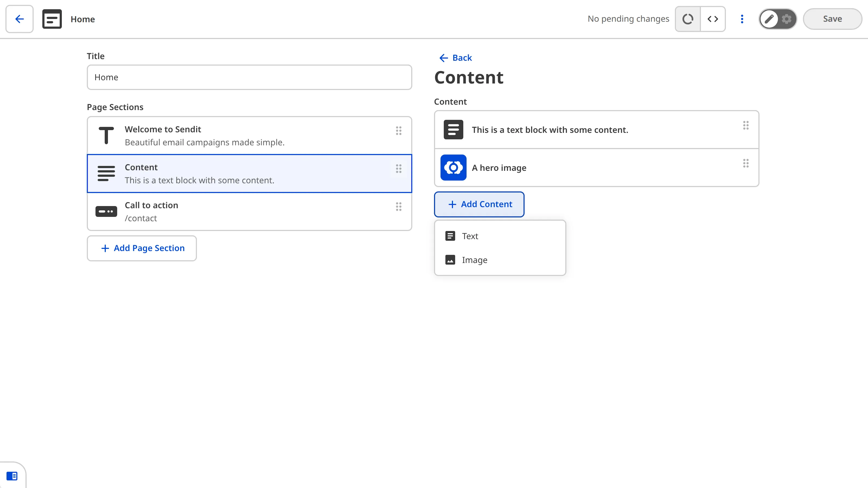Click the back arrow in the top-left
Screen dimensions: 868x488
click(19, 19)
